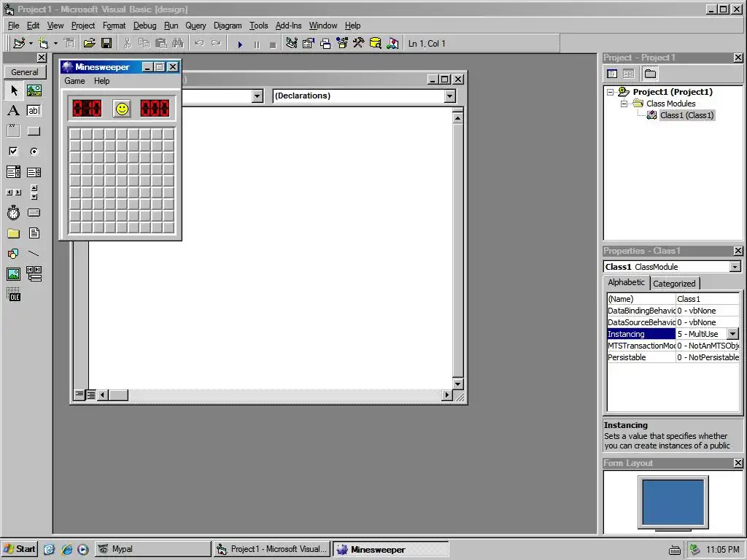The height and width of the screenshot is (560, 747).
Task: Select the TextBox control in the toolbox
Action: coord(34,111)
